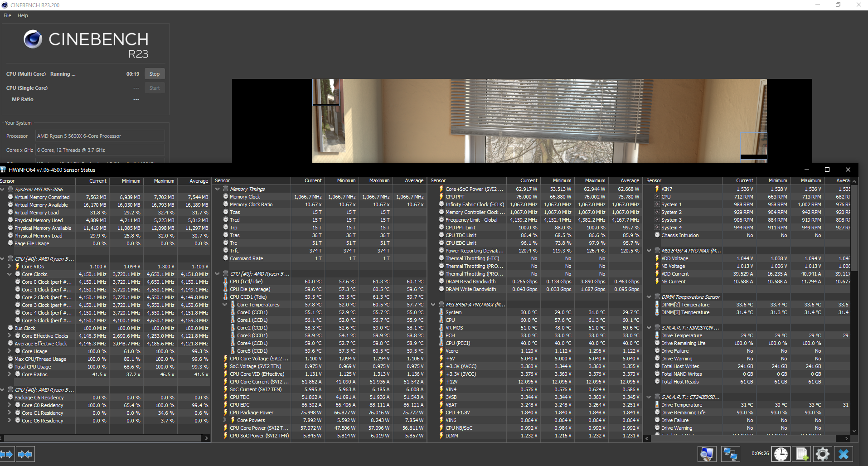Click the Processor field in Cinebench

pos(100,136)
